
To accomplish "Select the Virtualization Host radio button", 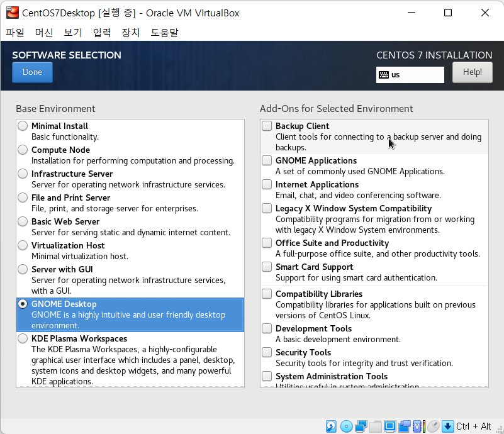I will 23,245.
